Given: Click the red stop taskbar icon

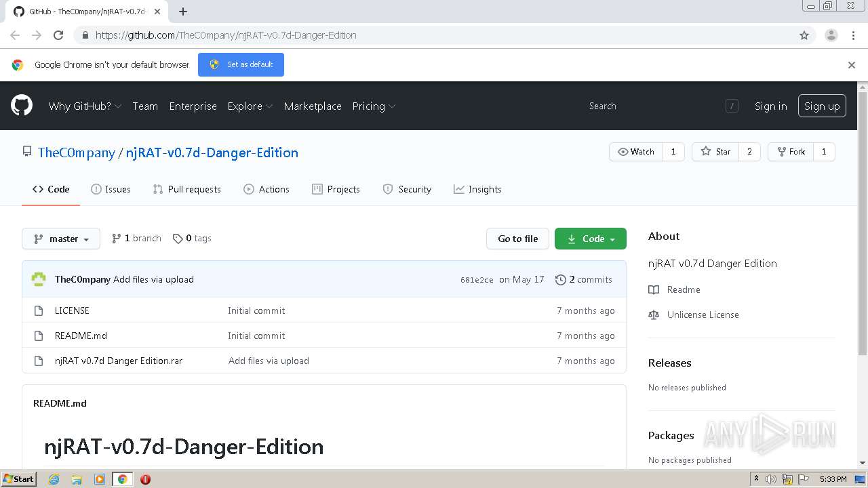Looking at the screenshot, I should tap(145, 479).
